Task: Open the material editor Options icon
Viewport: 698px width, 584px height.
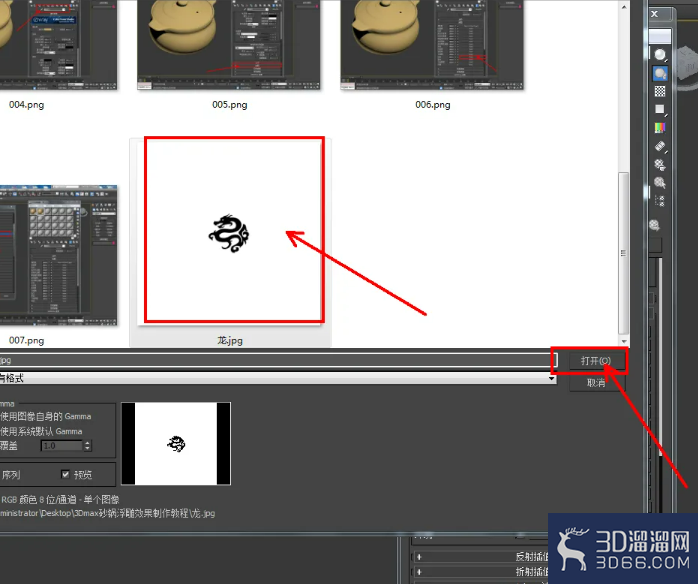Action: (x=660, y=165)
